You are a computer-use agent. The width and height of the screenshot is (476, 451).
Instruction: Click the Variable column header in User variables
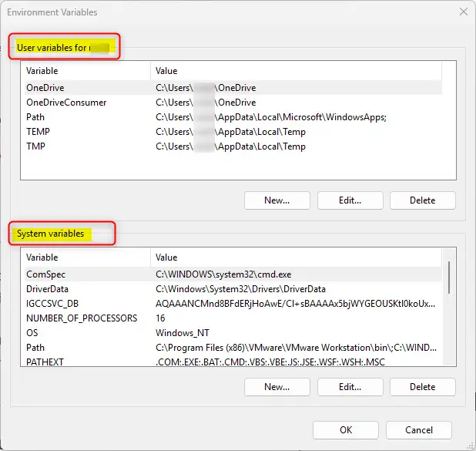[85, 71]
